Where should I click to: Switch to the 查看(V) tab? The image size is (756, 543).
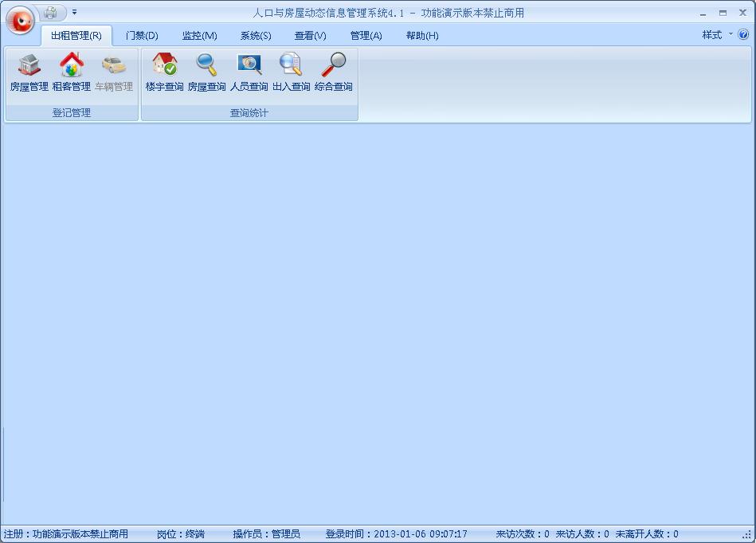pos(310,36)
